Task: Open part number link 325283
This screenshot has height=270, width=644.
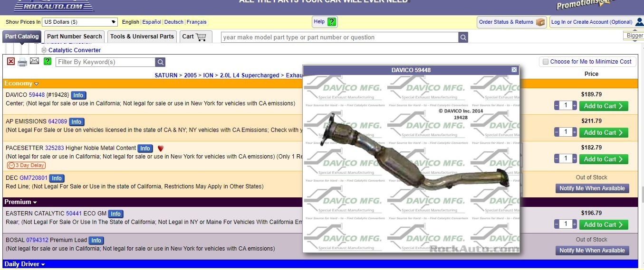Action: pyautogui.click(x=54, y=148)
